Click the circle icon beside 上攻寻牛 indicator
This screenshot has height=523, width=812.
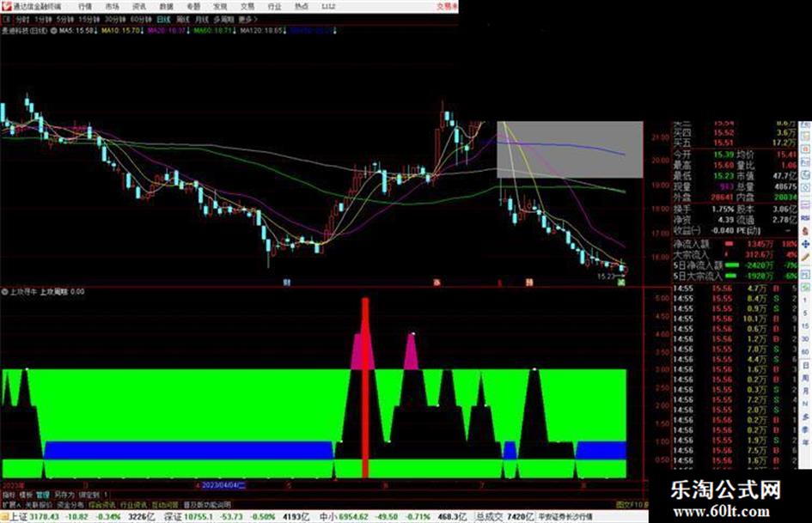(4, 291)
